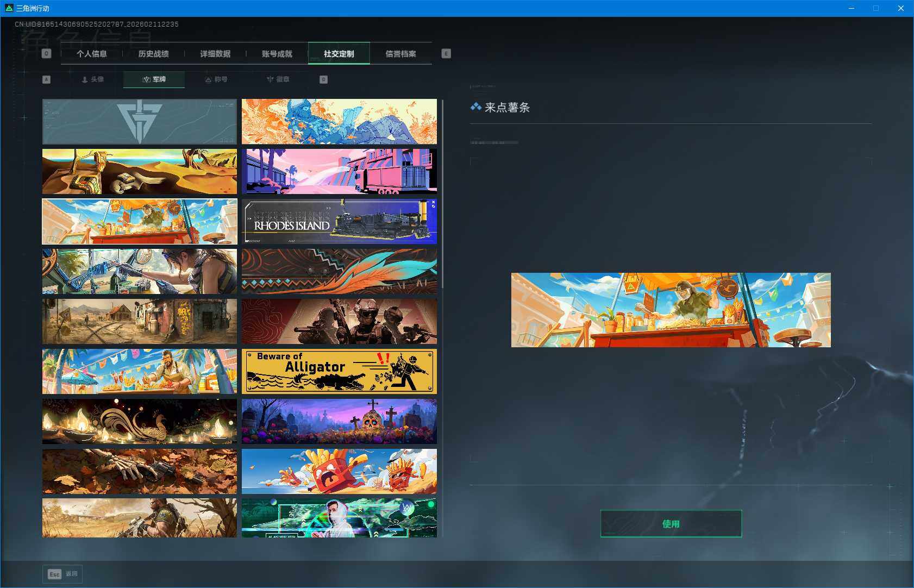Select the highlighted fries stall dog tag in the grid

140,222
